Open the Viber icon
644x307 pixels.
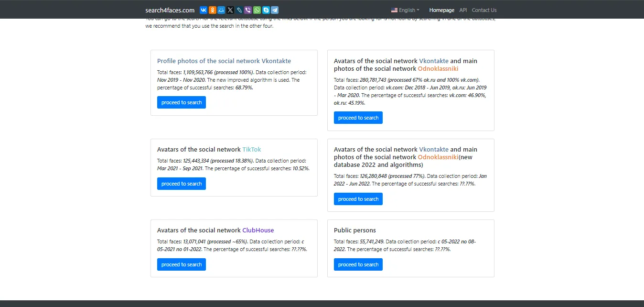click(247, 10)
